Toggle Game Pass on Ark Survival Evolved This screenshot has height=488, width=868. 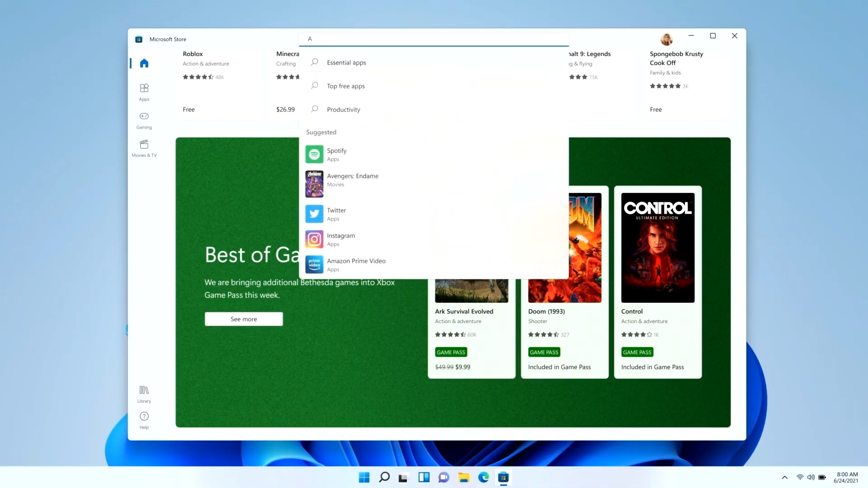451,352
